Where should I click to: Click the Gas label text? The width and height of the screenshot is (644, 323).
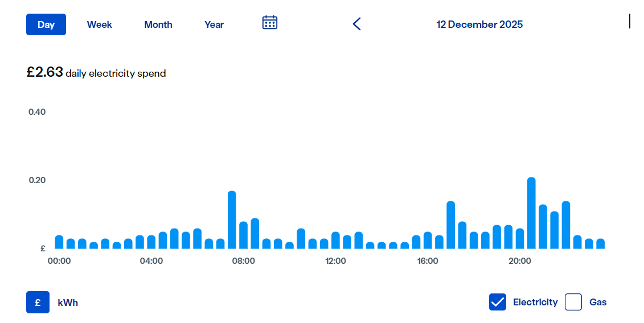click(597, 302)
